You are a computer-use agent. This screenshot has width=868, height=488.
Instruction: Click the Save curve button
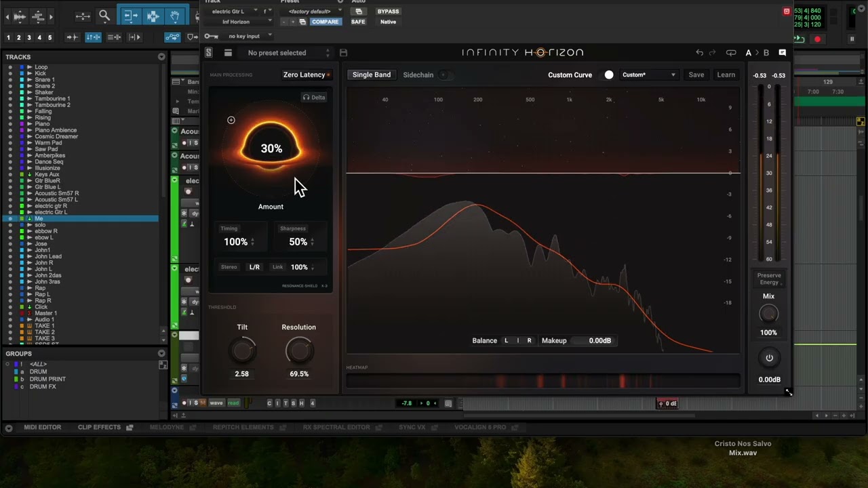pos(696,75)
